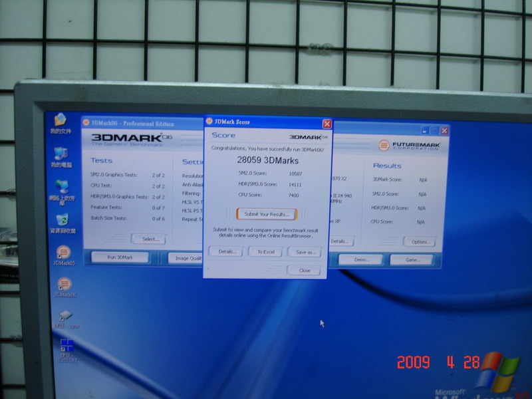The height and width of the screenshot is (399, 532).
Task: Open Image Quality in the main window
Action: tap(186, 258)
